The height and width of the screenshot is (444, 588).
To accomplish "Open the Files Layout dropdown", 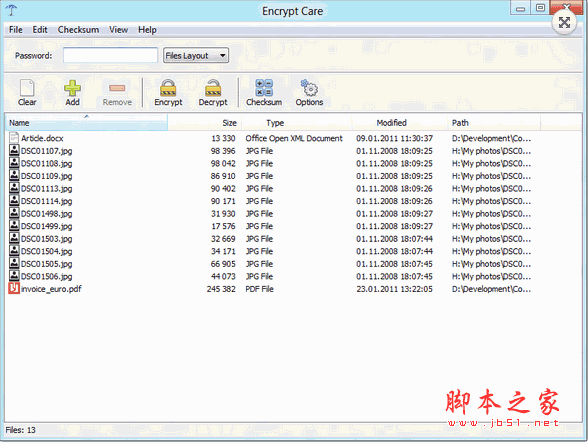I will [x=196, y=56].
